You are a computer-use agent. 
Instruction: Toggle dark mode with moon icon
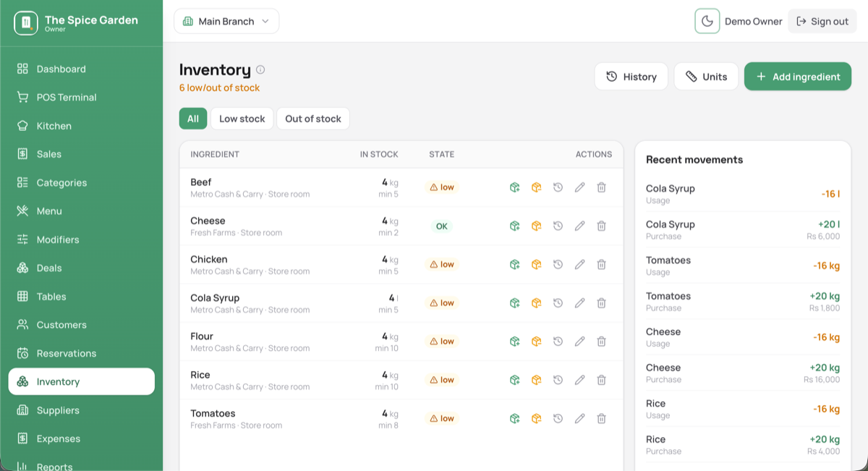pos(707,21)
